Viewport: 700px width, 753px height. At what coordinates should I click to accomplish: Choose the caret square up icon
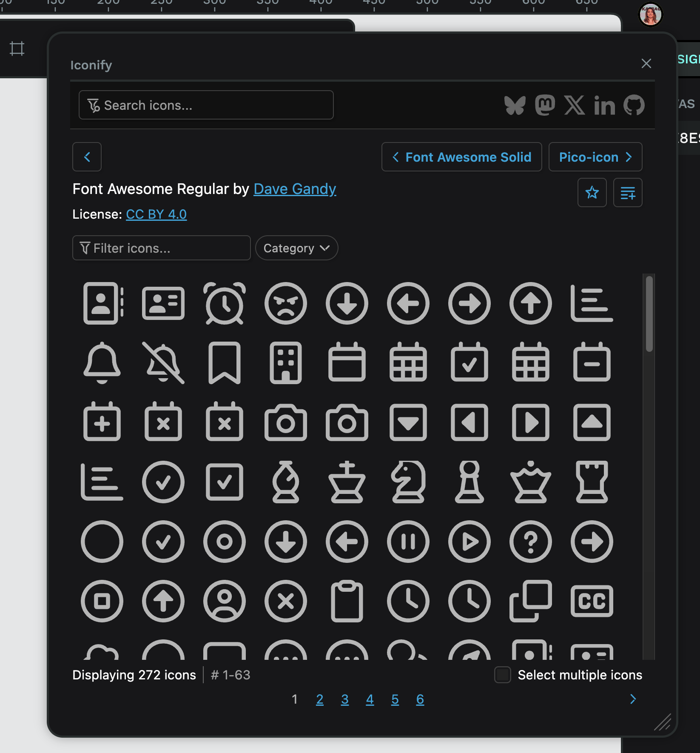click(x=592, y=422)
